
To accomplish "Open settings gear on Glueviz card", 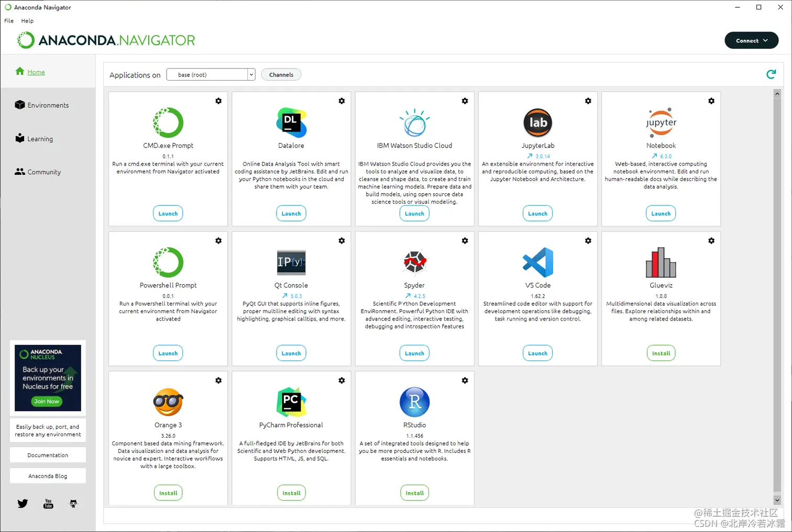I will tap(711, 241).
